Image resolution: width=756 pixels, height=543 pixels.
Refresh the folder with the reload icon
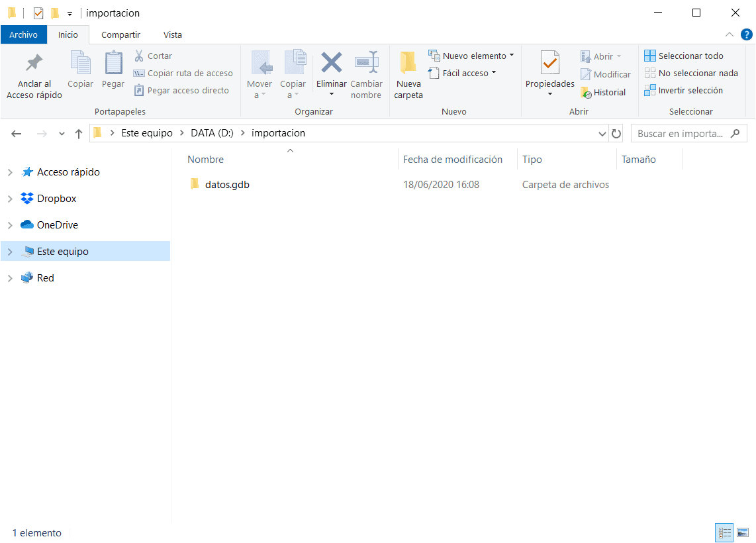click(616, 134)
